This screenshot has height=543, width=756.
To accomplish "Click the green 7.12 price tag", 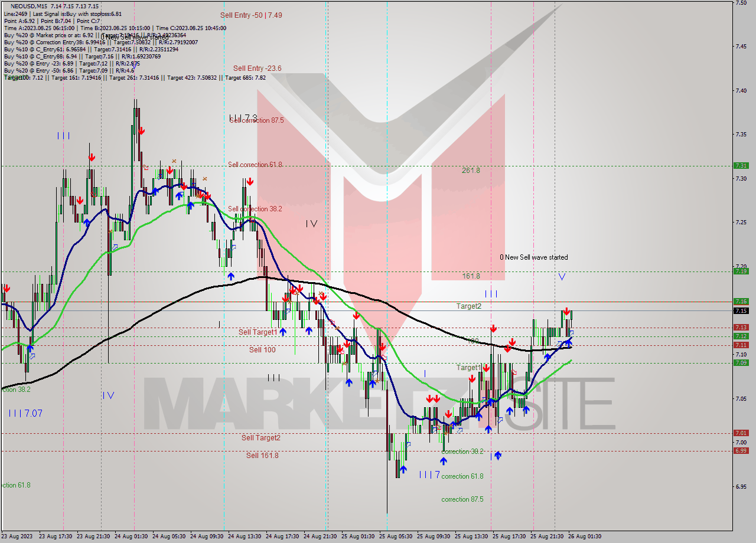I will click(741, 336).
